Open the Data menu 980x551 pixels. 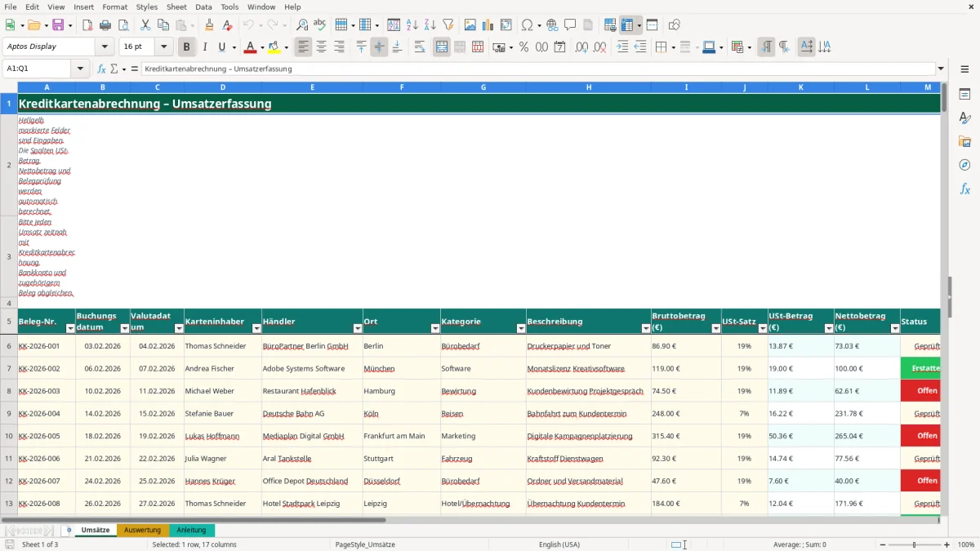203,7
